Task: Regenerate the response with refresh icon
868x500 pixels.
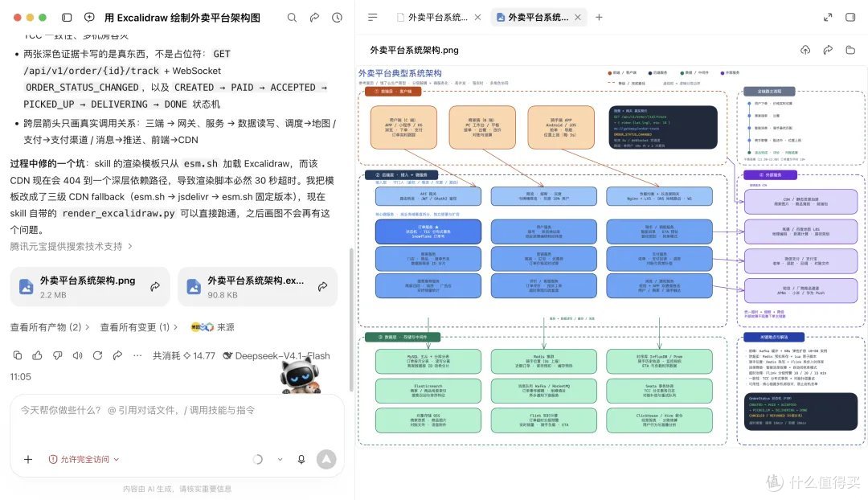Action: pyautogui.click(x=97, y=355)
